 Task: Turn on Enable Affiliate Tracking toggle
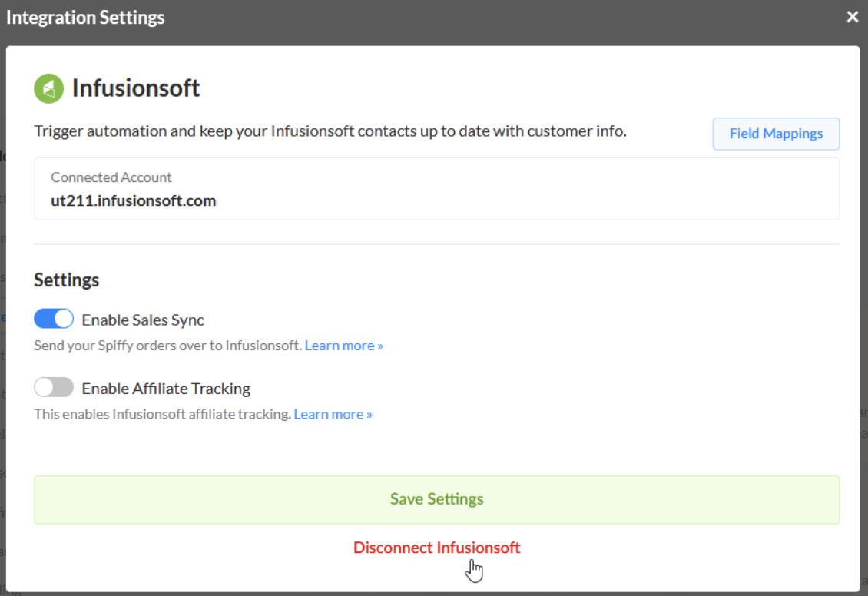[x=54, y=387]
